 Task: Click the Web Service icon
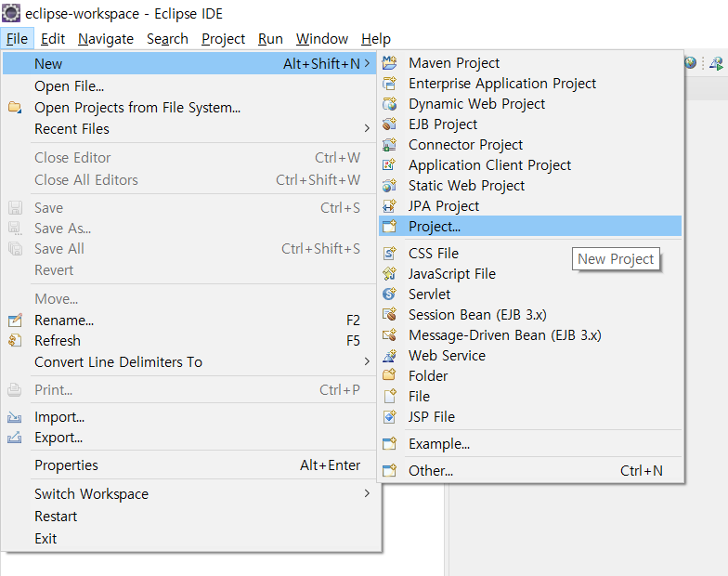pyautogui.click(x=390, y=355)
